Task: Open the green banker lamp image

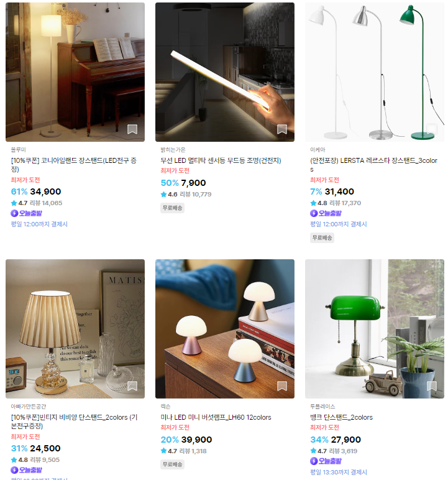Action: [x=374, y=329]
